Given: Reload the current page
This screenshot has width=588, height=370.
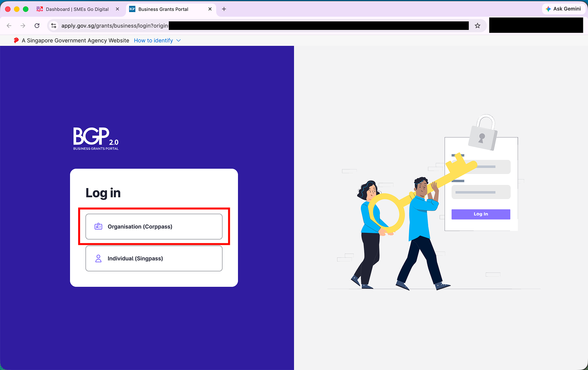Looking at the screenshot, I should (x=37, y=26).
